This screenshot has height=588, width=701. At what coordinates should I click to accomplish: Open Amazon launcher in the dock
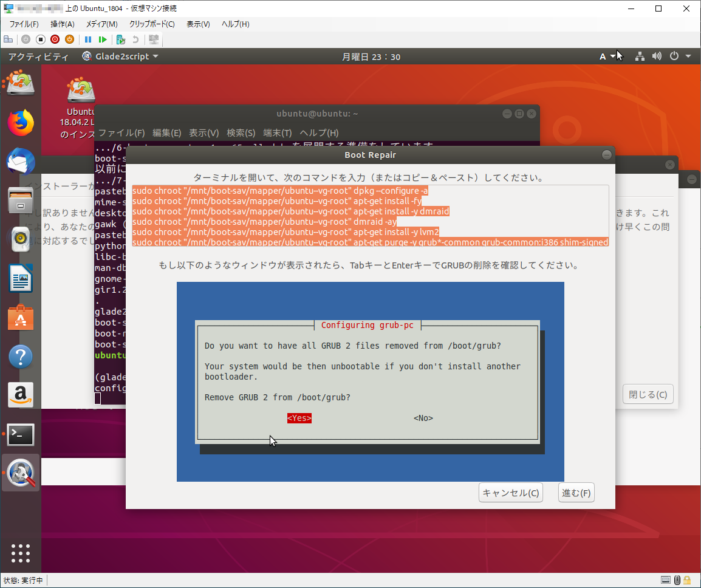coord(20,395)
